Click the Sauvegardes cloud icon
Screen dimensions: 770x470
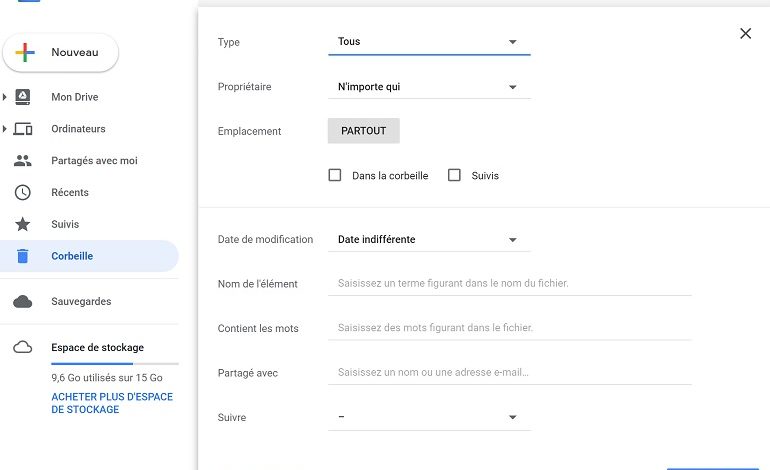23,301
